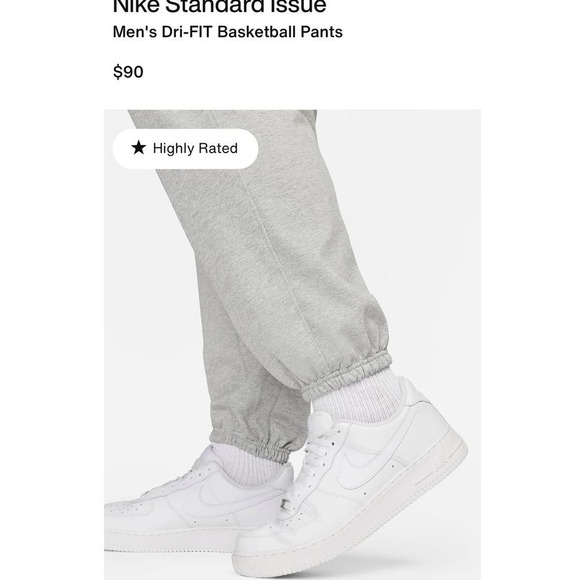580x580 pixels.
Task: Click the gray fabric above Highly Rated badge
Action: [x=222, y=119]
